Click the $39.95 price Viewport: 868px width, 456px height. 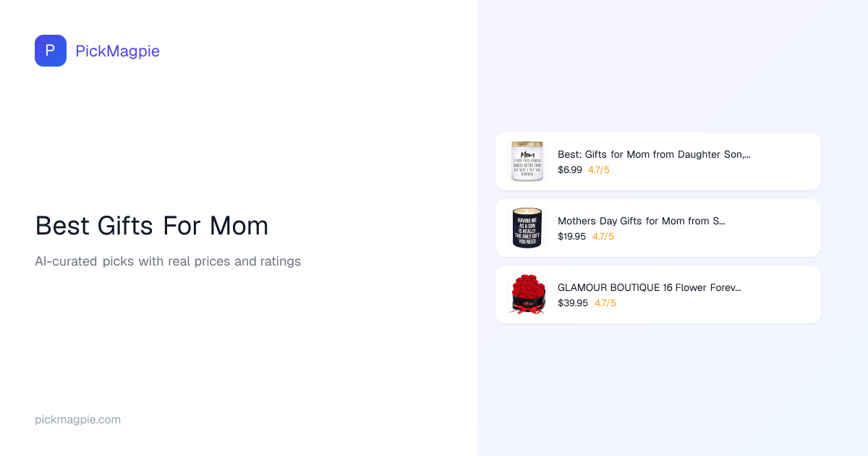point(573,303)
